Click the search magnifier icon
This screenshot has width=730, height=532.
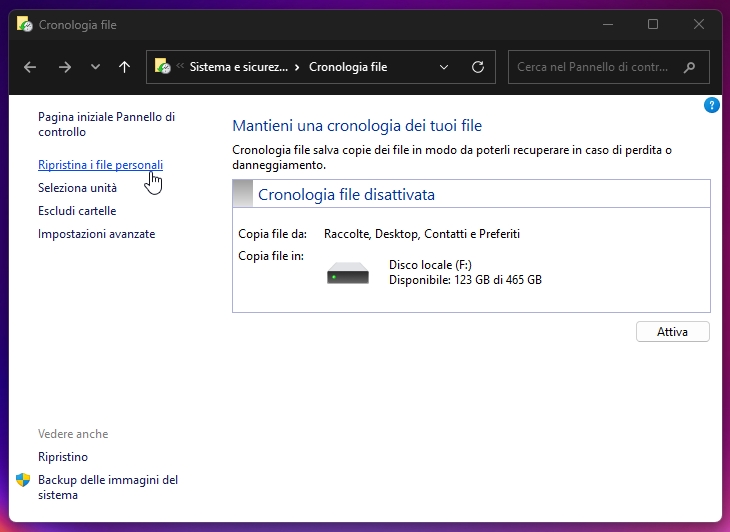[689, 67]
